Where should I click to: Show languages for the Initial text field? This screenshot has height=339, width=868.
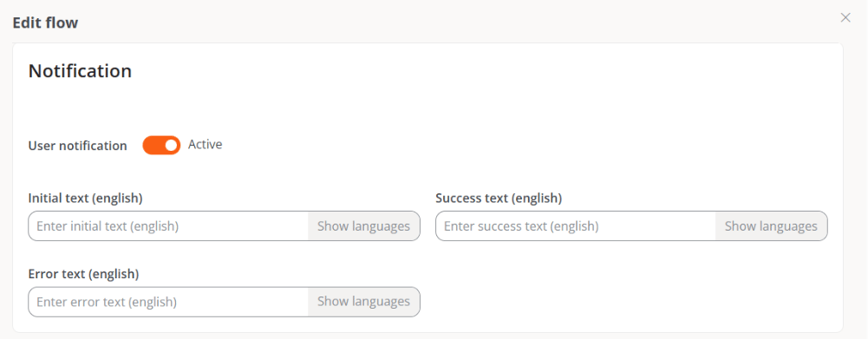363,226
